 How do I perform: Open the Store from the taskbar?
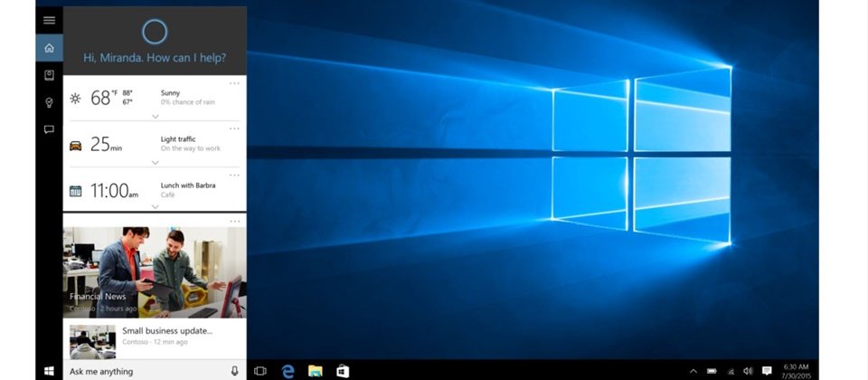coord(343,371)
